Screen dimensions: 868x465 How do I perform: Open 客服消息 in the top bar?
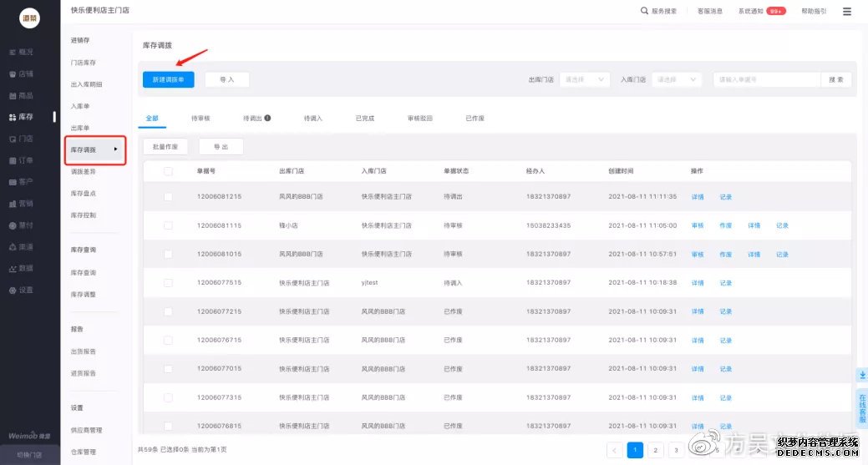pyautogui.click(x=709, y=11)
